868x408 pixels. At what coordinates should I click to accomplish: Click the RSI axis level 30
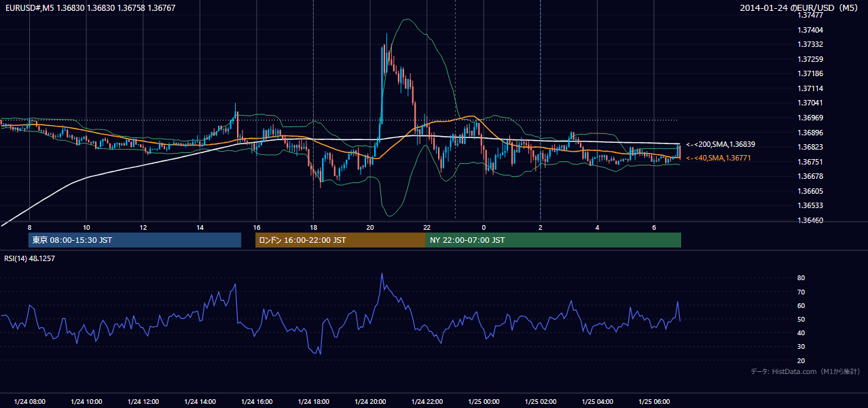coord(801,347)
